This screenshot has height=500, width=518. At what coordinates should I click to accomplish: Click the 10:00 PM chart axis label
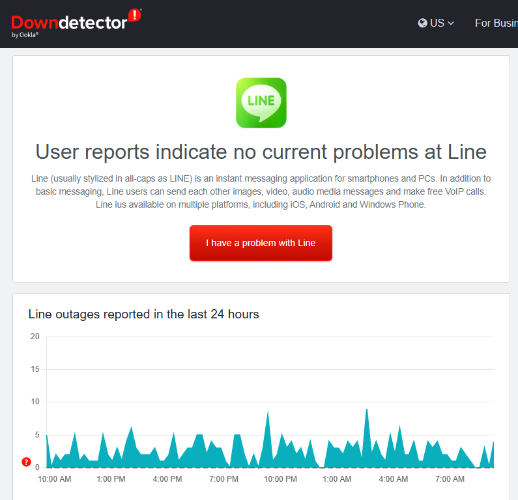tap(280, 479)
